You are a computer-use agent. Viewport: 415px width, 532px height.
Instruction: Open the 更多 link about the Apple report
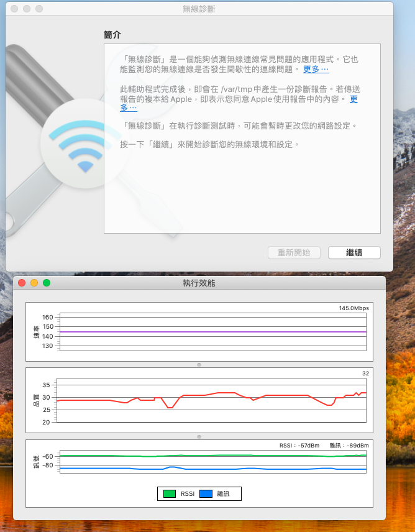[x=353, y=99]
